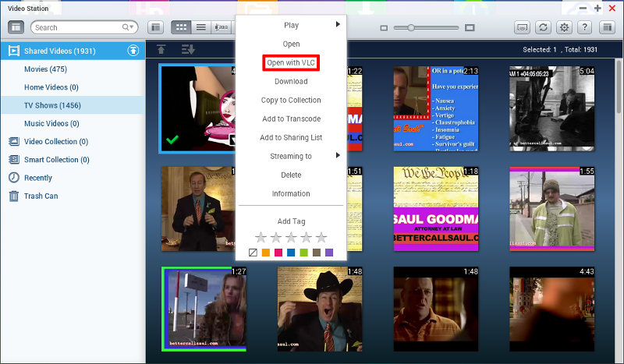Click the refresh icon in the toolbar
This screenshot has width=624, height=364.
tap(544, 27)
